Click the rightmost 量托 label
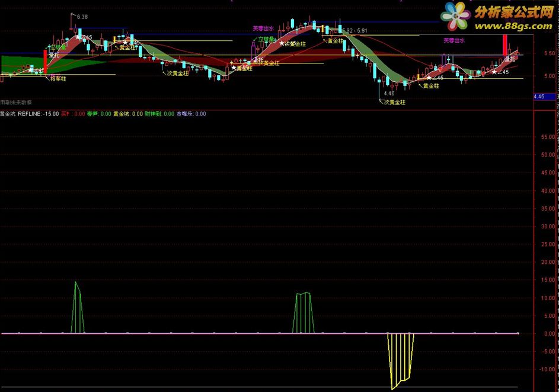Image resolution: width=559 pixels, height=392 pixels. point(510,59)
